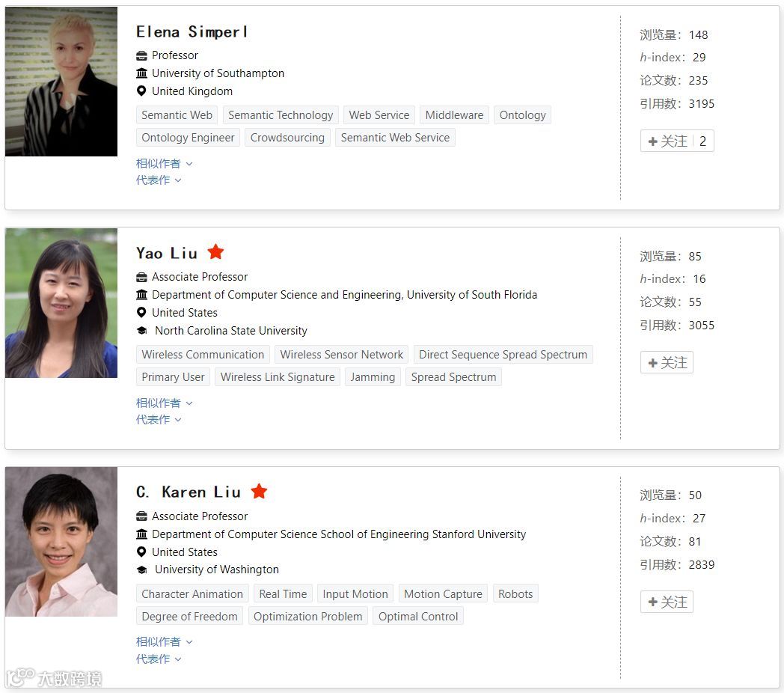
Task: Click the institution icon in Yao Liu's card
Action: pos(141,295)
